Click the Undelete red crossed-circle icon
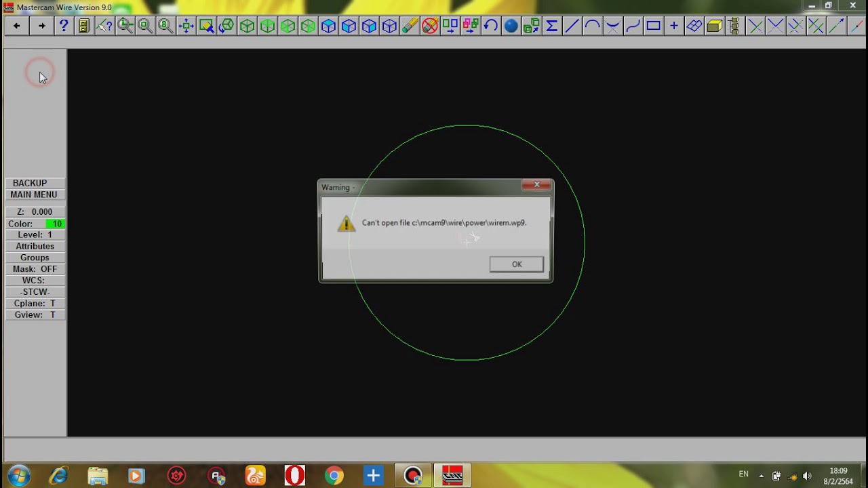 (430, 26)
